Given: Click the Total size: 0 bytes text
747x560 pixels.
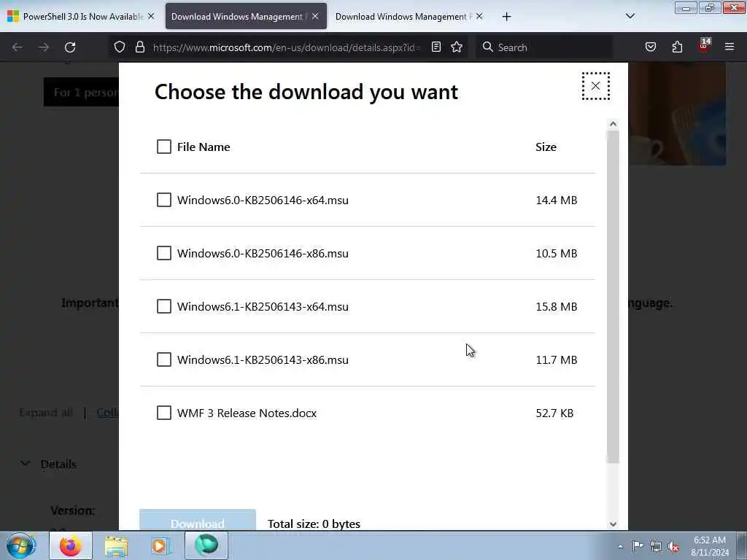Looking at the screenshot, I should tap(314, 524).
